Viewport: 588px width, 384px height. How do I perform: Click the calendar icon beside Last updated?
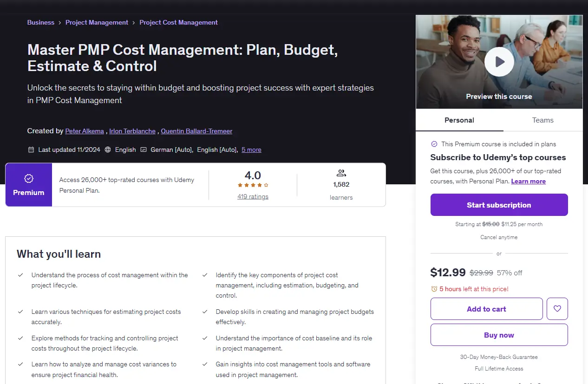(31, 150)
